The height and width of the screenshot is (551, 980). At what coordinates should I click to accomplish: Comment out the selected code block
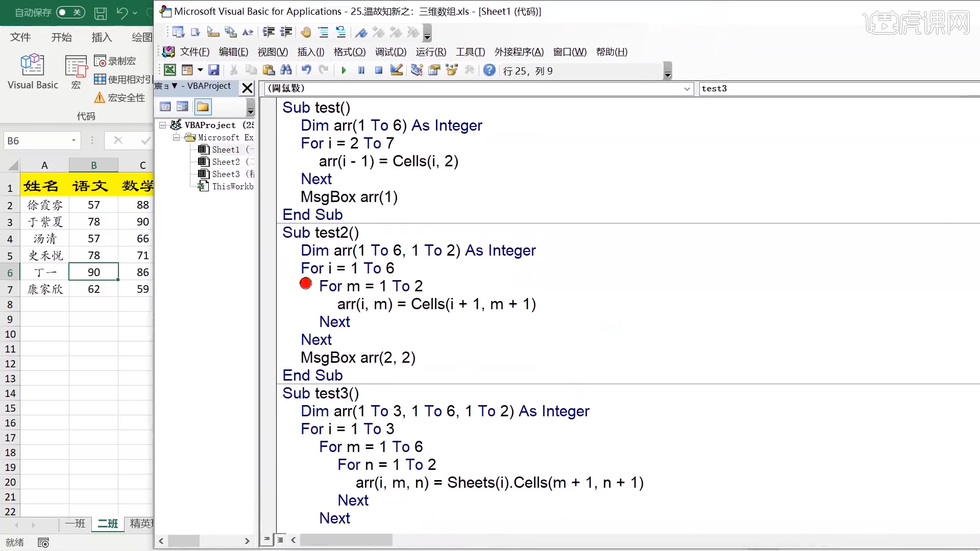[323, 33]
